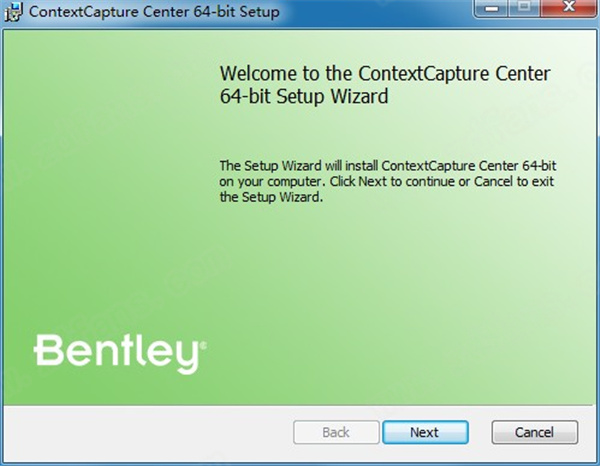Click the "ContextCapture Center 64-bit Setup" window title
This screenshot has width=600, height=466.
[154, 11]
